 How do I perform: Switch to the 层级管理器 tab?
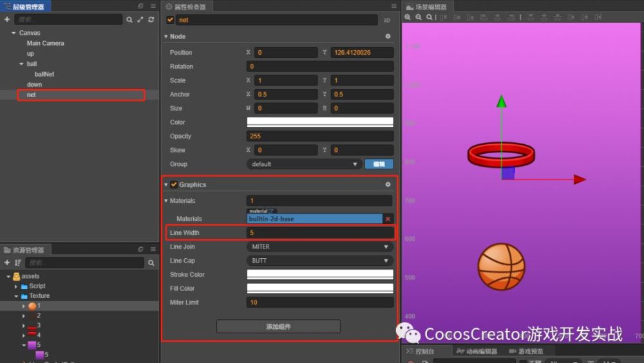[x=25, y=6]
